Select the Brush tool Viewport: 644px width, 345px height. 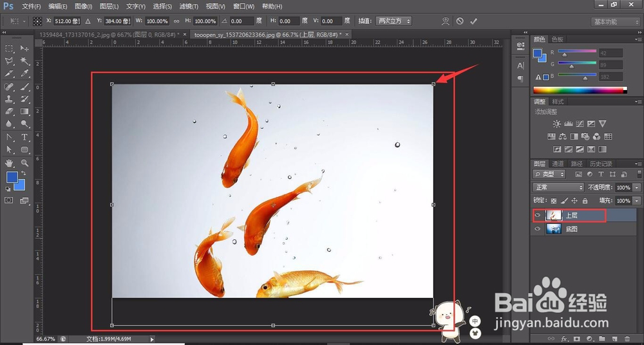coord(24,87)
